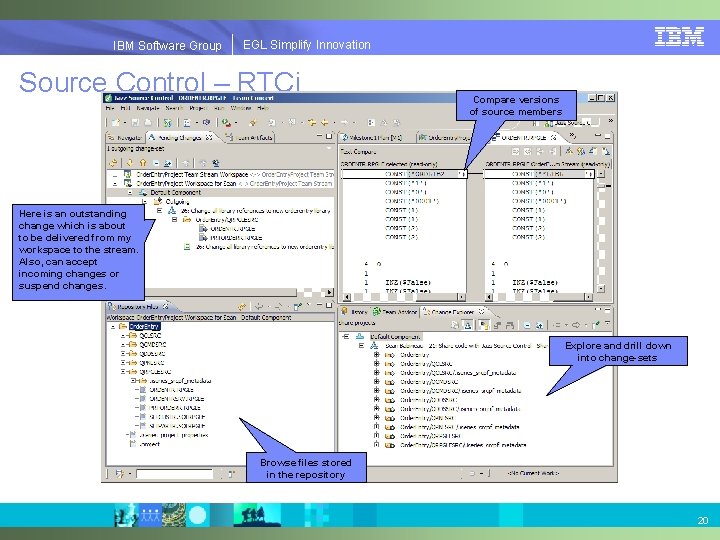Click the Save icon in main toolbar
This screenshot has height=540, width=720.
135,123
